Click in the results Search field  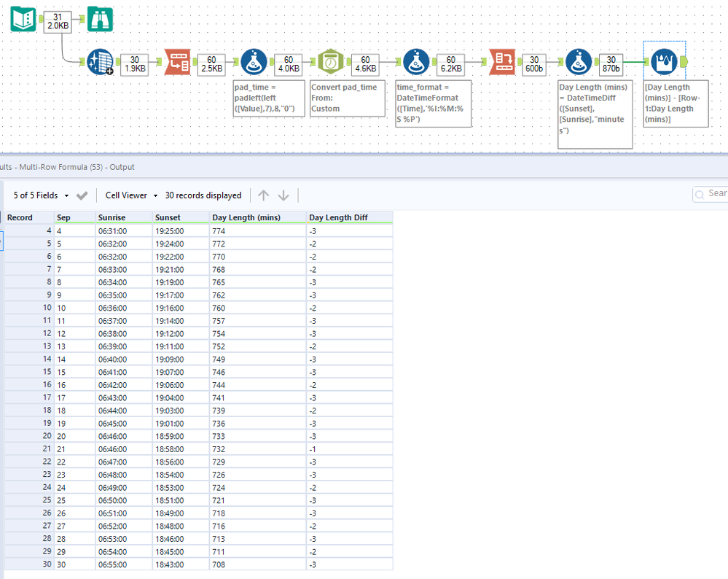pyautogui.click(x=714, y=193)
